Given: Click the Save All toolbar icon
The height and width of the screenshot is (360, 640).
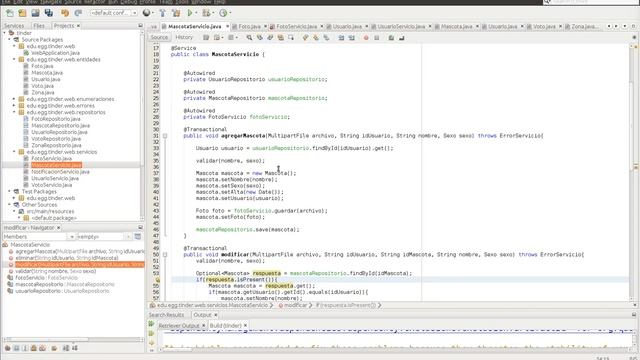Looking at the screenshot, I should click(49, 13).
